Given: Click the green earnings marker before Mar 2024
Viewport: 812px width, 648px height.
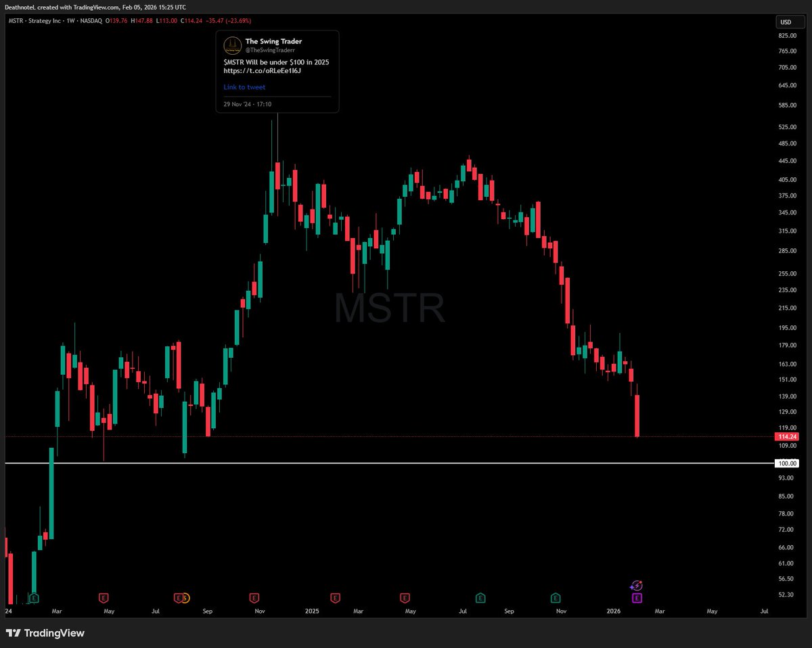Looking at the screenshot, I should point(34,598).
